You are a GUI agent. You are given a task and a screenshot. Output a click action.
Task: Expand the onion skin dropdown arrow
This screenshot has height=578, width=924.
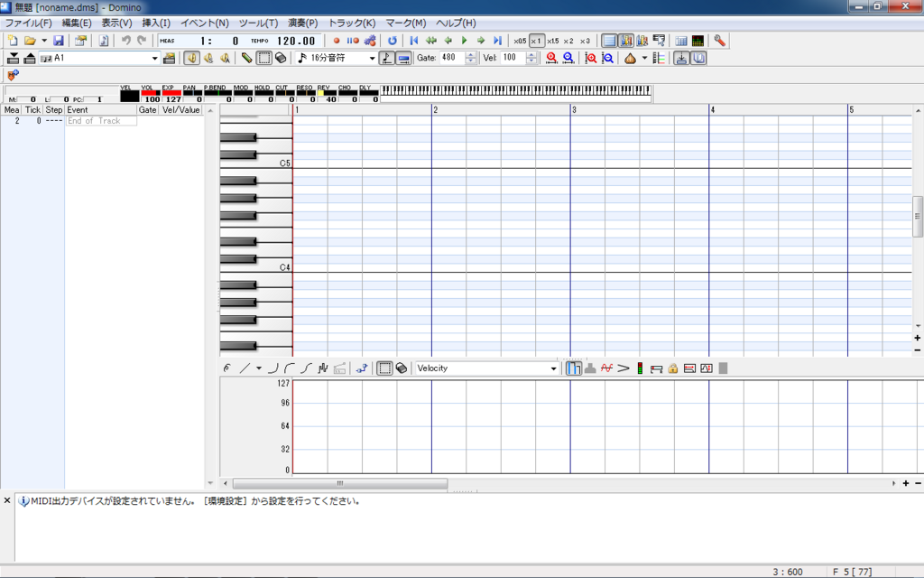click(x=644, y=58)
